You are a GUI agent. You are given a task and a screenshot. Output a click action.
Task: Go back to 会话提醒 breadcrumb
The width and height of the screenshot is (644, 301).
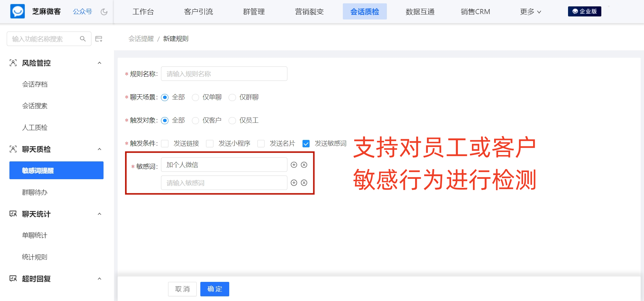tap(141, 39)
